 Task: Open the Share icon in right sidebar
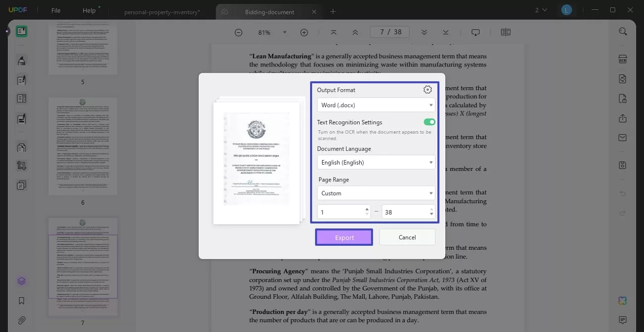click(x=623, y=118)
